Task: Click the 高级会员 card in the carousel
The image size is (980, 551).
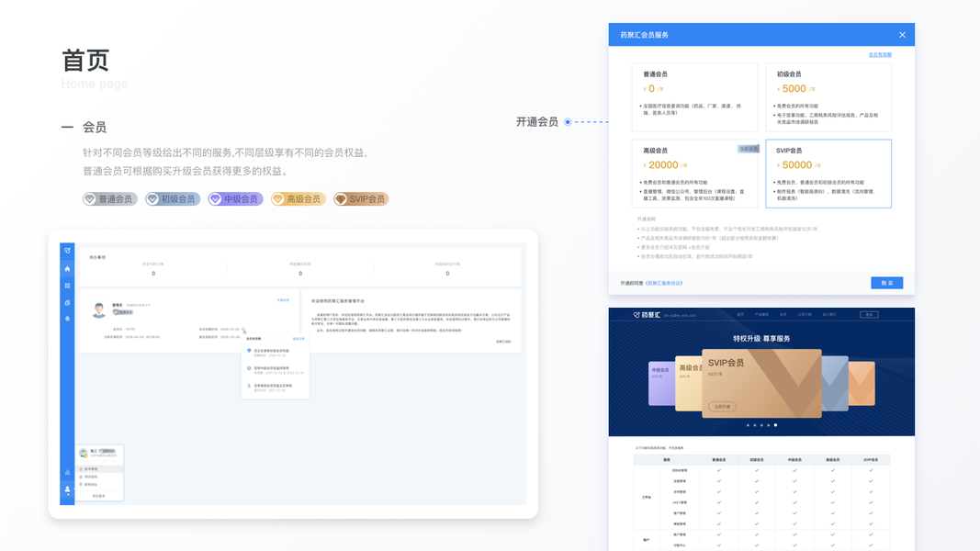Action: [688, 383]
